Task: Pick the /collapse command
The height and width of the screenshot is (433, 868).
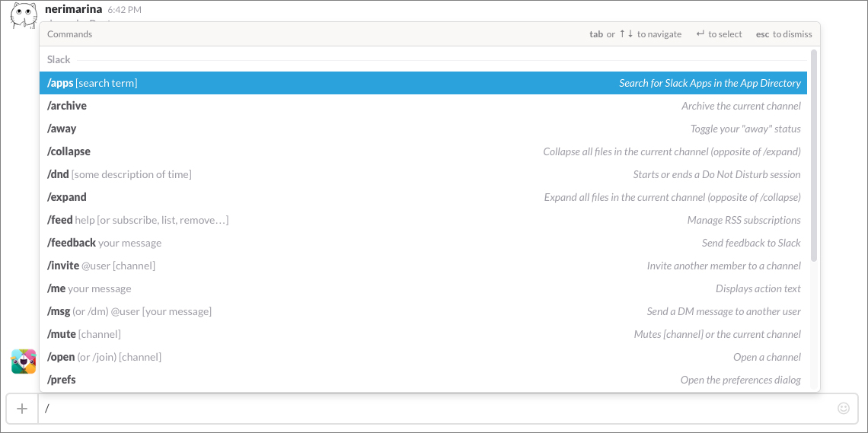Action: coord(423,151)
